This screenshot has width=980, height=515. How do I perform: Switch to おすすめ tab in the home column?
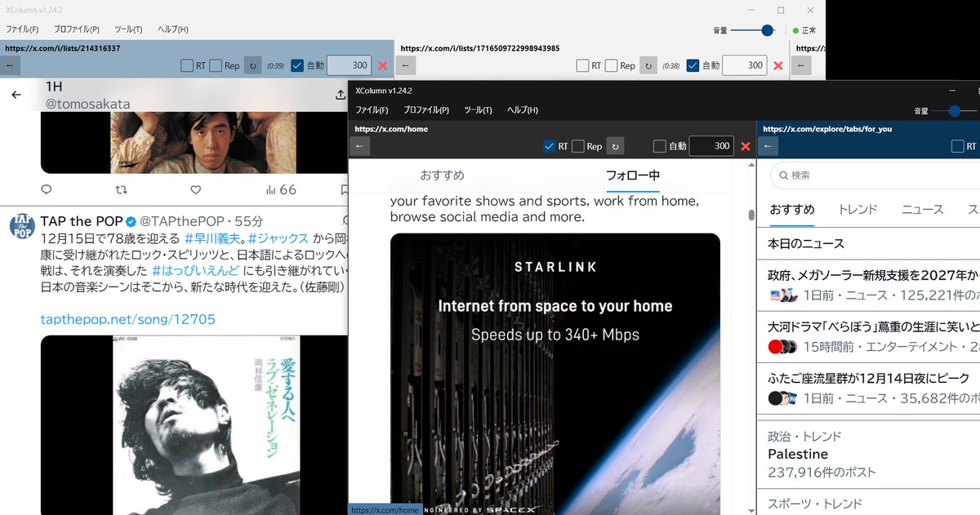pos(443,175)
